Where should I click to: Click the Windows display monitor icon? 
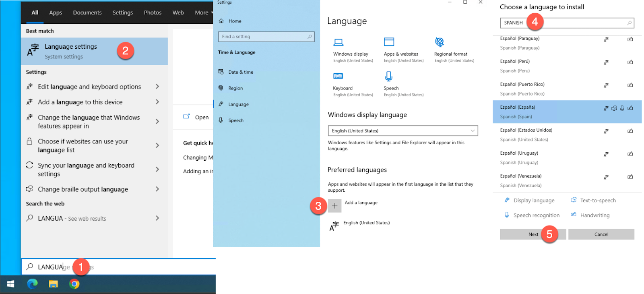[x=339, y=42]
